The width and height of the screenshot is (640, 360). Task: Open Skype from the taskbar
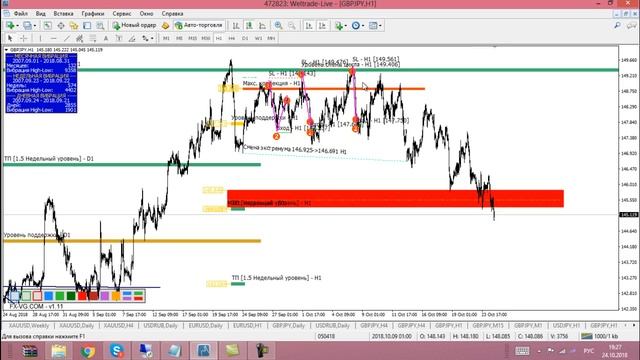pyautogui.click(x=116, y=351)
